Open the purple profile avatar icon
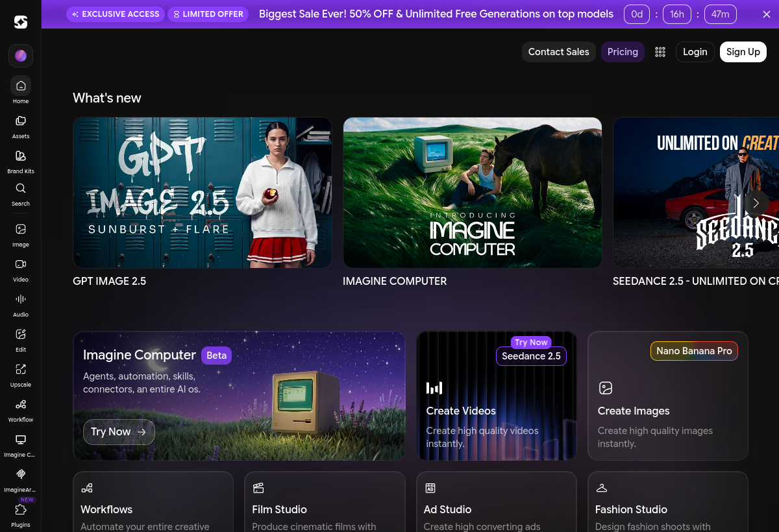Screen dimensions: 779x532 21,56
